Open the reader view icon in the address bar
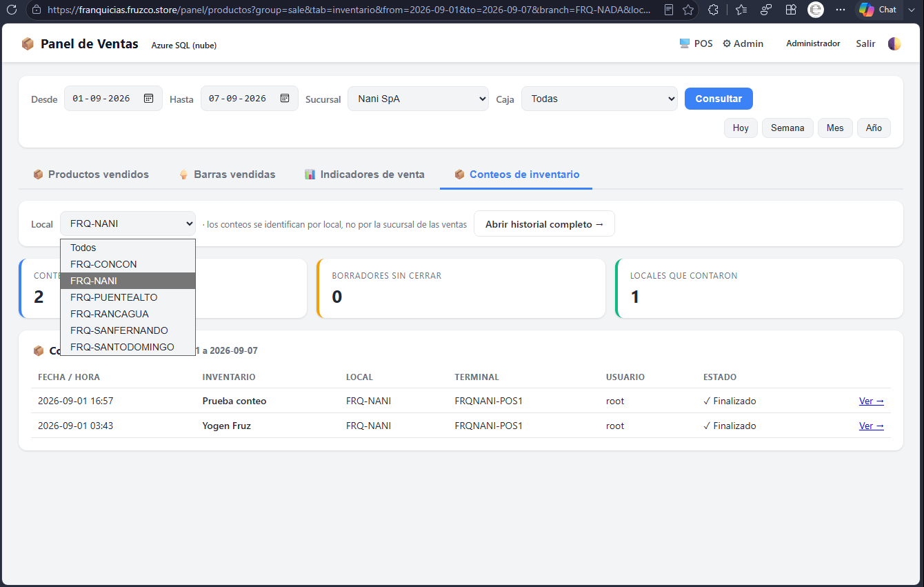Image resolution: width=924 pixels, height=587 pixels. click(669, 10)
